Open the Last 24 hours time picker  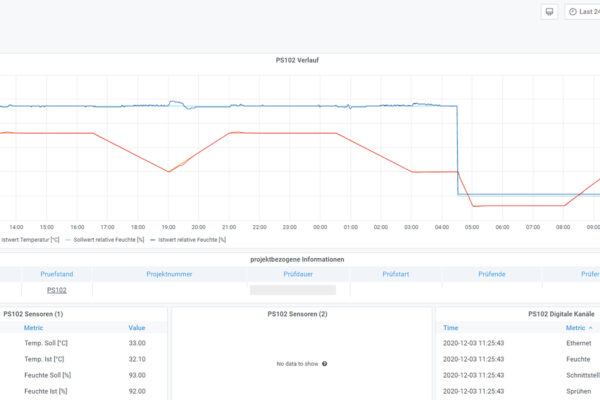click(x=583, y=12)
